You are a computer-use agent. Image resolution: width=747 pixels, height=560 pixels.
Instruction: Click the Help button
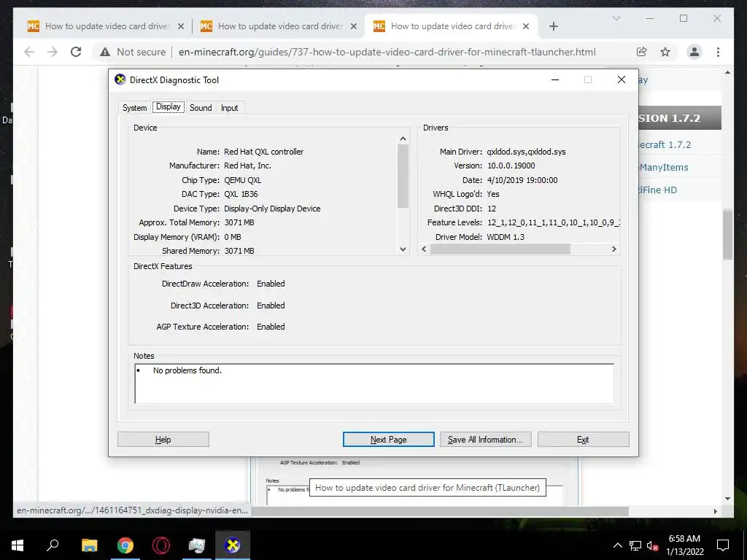click(163, 440)
